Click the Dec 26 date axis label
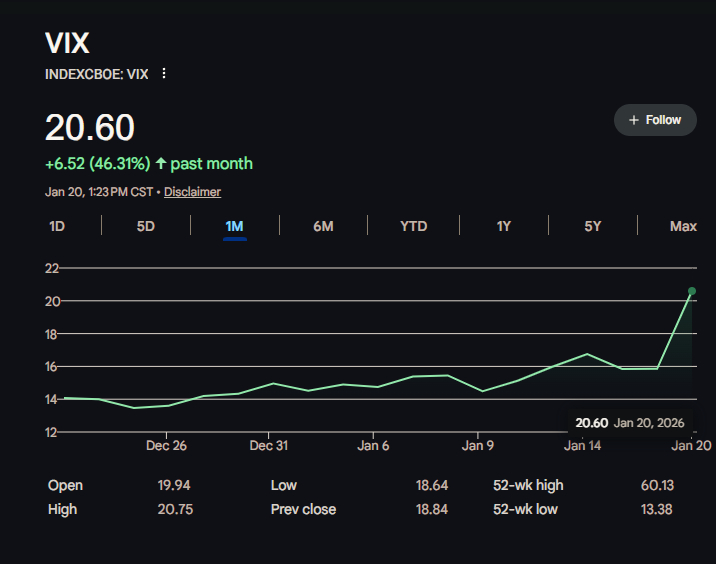This screenshot has height=564, width=716. [x=166, y=446]
